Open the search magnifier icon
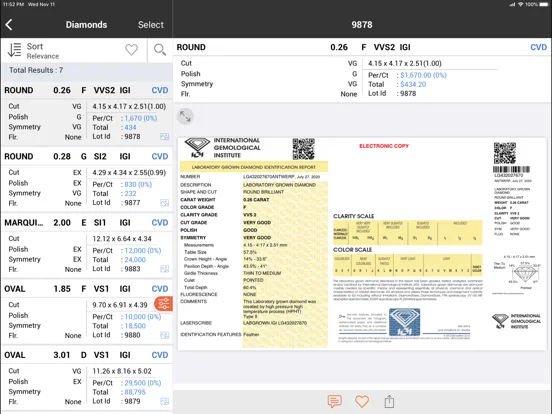The width and height of the screenshot is (552, 414). click(x=160, y=50)
